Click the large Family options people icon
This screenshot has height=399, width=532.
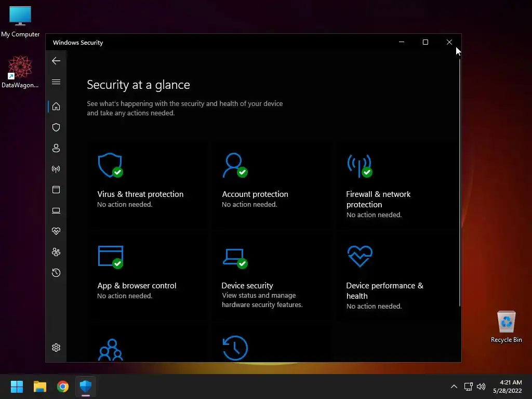tap(111, 350)
